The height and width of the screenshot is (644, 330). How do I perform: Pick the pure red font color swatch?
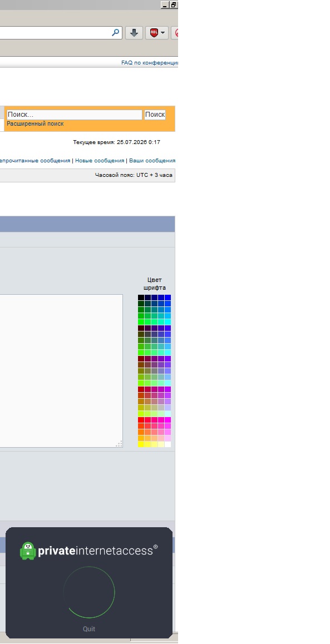(141, 420)
